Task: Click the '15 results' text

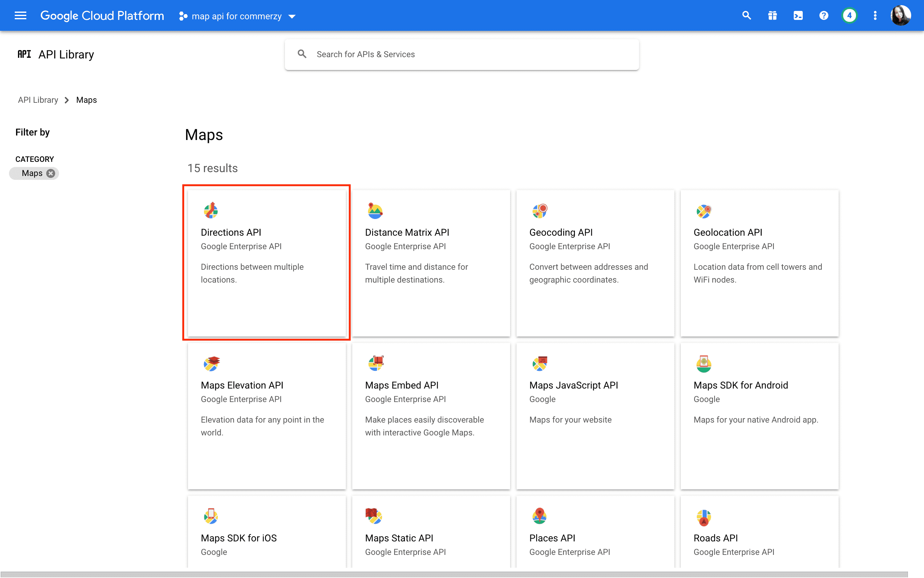Action: tap(212, 168)
